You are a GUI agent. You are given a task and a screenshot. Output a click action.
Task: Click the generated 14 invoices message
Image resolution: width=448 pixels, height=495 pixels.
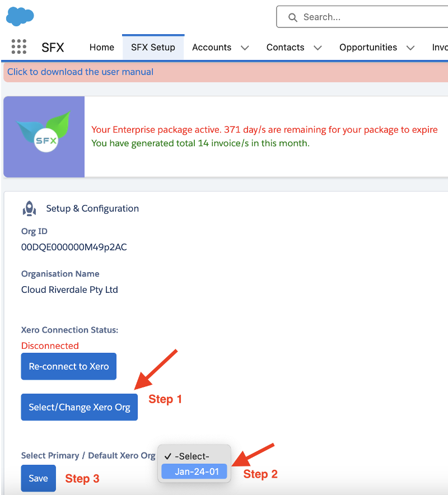point(200,143)
